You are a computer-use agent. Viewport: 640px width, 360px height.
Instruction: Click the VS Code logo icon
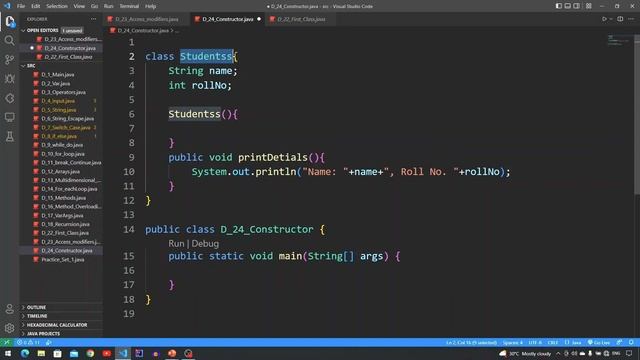pyautogui.click(x=7, y=6)
